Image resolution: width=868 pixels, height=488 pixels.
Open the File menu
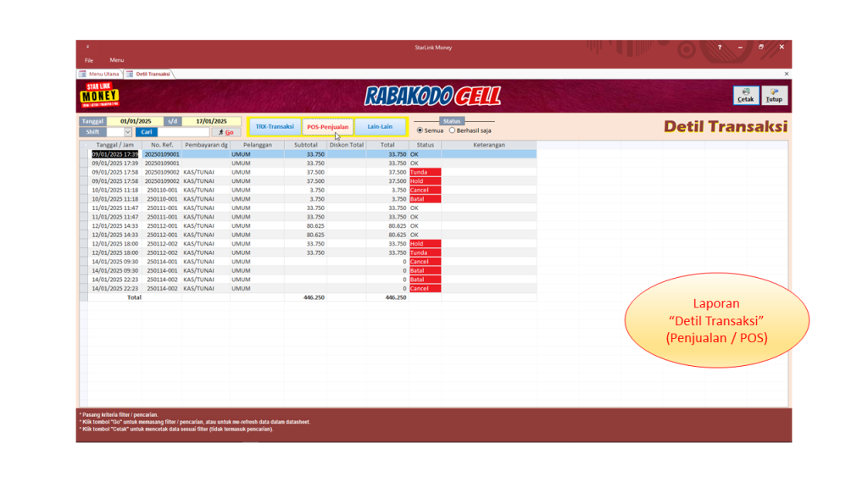tap(88, 60)
